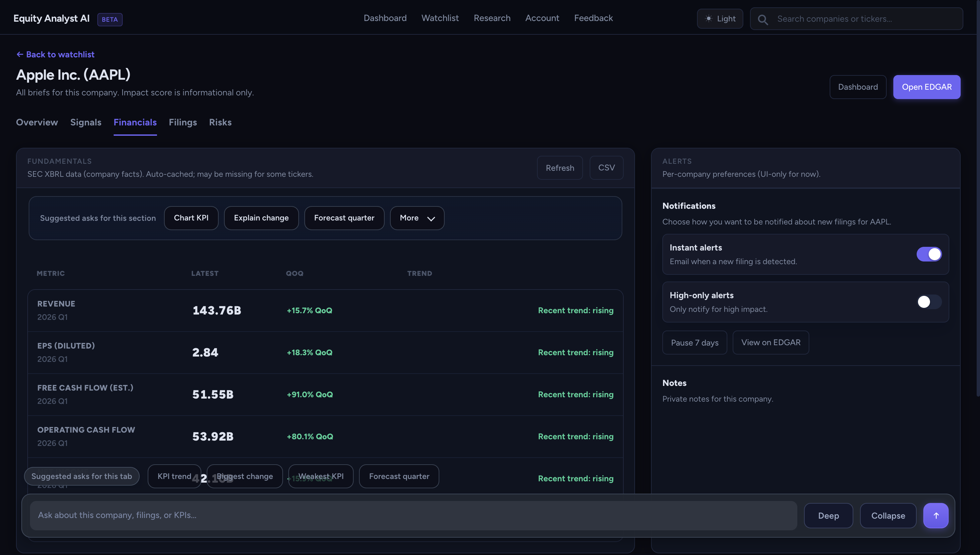Click the back arrow to return to watchlist
This screenshot has width=980, height=555.
point(20,54)
